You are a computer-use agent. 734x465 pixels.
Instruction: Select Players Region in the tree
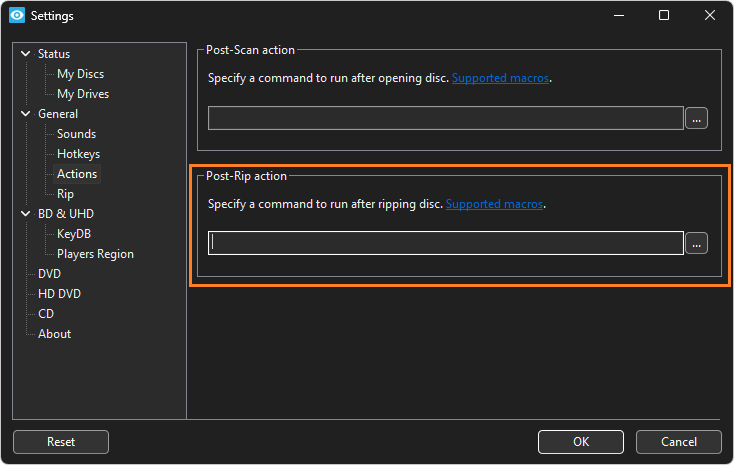95,254
